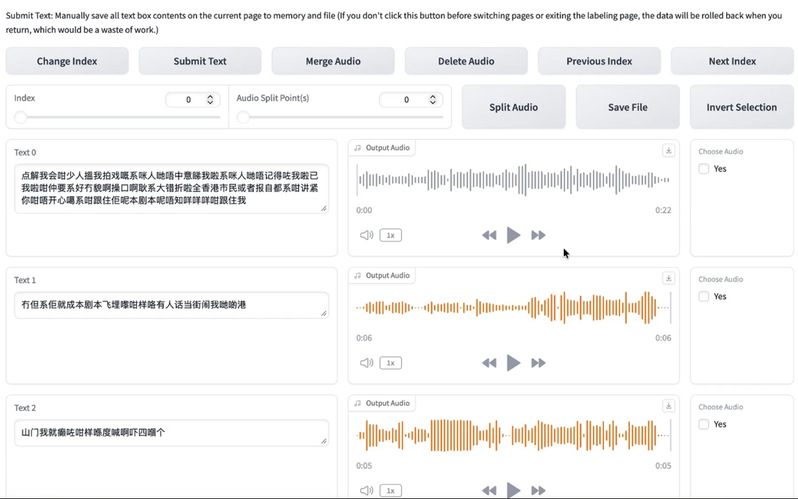Go to the Next Index
Viewport: 798px width, 499px height.
coord(732,61)
